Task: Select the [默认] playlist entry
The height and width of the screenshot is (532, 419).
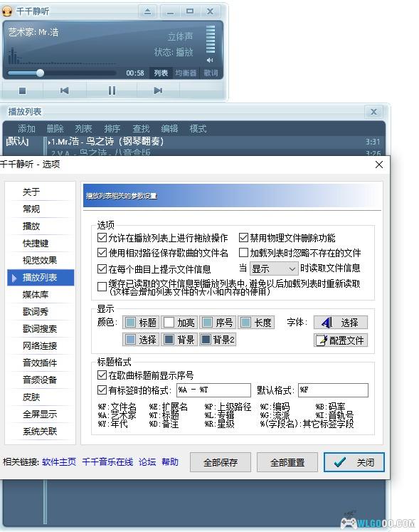Action: click(17, 141)
